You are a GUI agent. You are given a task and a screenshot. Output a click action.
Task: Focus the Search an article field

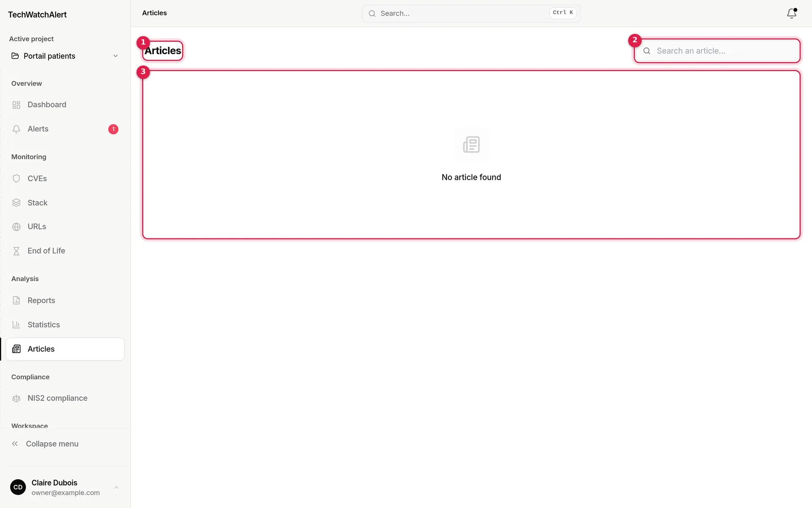717,51
